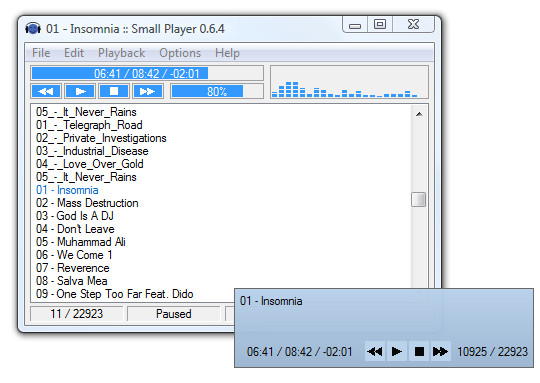This screenshot has height=383, width=540.
Task: Click the 10925 / 22923 counter in popup
Action: point(492,352)
